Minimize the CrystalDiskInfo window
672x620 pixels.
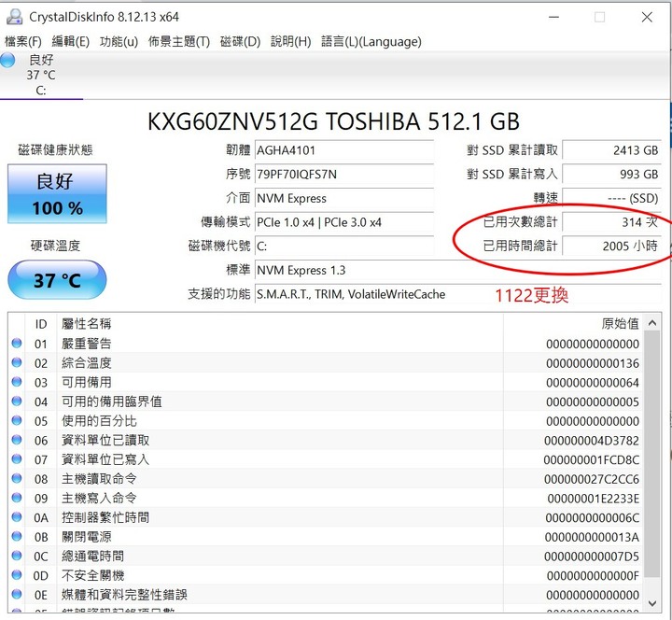coord(553,17)
